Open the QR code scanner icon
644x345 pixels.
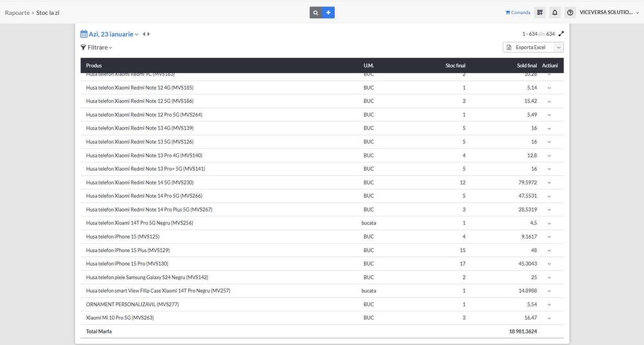540,13
